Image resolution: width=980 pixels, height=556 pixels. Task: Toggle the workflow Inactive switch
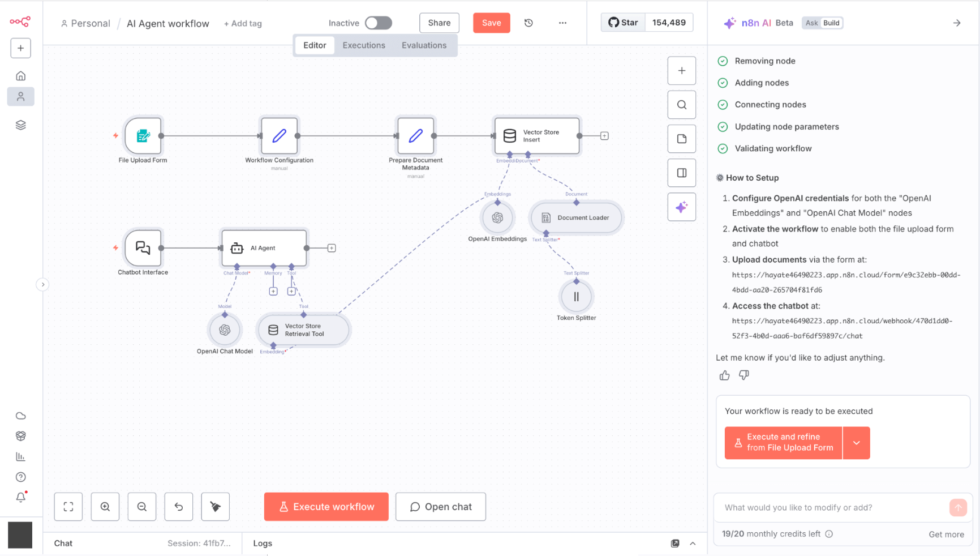[x=378, y=23]
